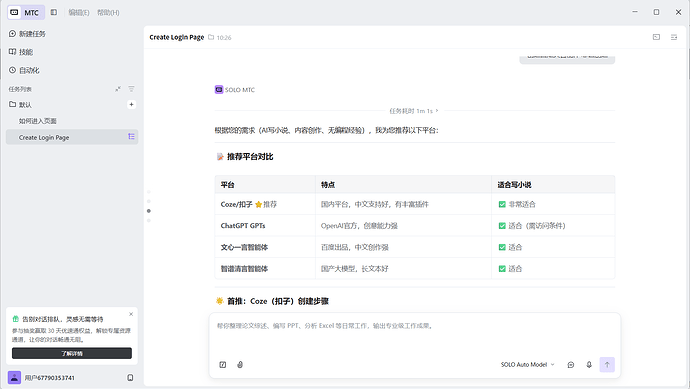690x389 pixels.
Task: Click the 智谱清言智能体 table cell
Action: pos(265,268)
